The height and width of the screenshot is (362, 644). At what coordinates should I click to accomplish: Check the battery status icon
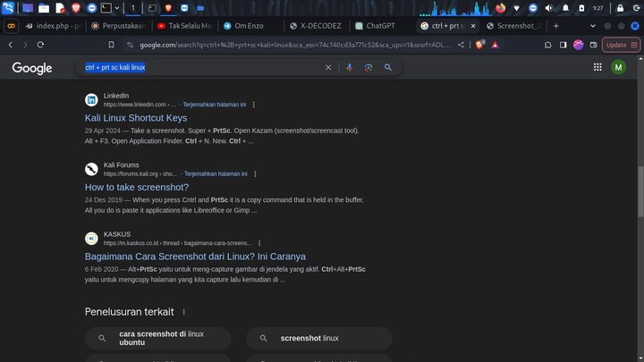(x=581, y=8)
